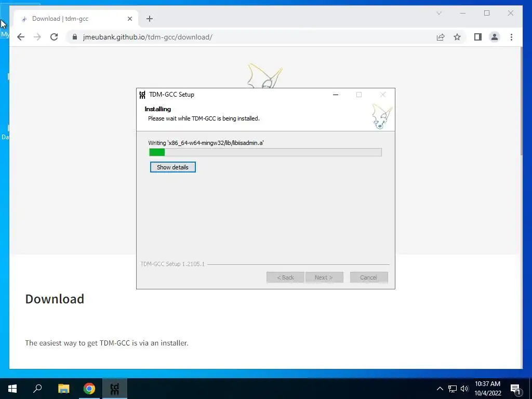Click the TDM-GCC Setup title icon
532x399 pixels.
point(142,95)
